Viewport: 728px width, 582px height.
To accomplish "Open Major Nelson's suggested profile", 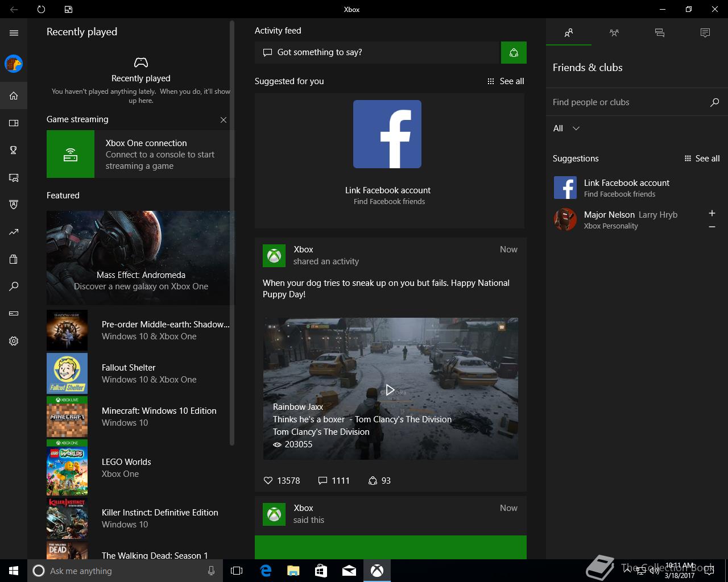I will click(x=626, y=220).
